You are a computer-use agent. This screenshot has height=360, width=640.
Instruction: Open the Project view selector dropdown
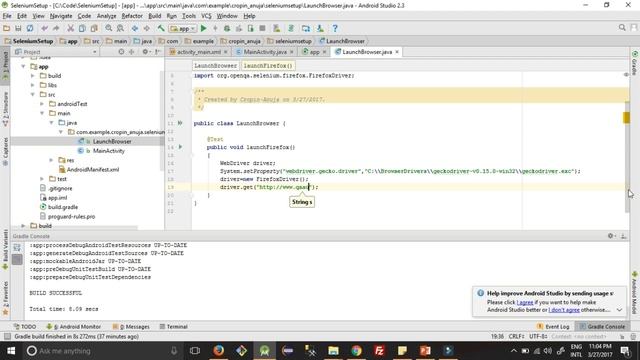(56, 52)
